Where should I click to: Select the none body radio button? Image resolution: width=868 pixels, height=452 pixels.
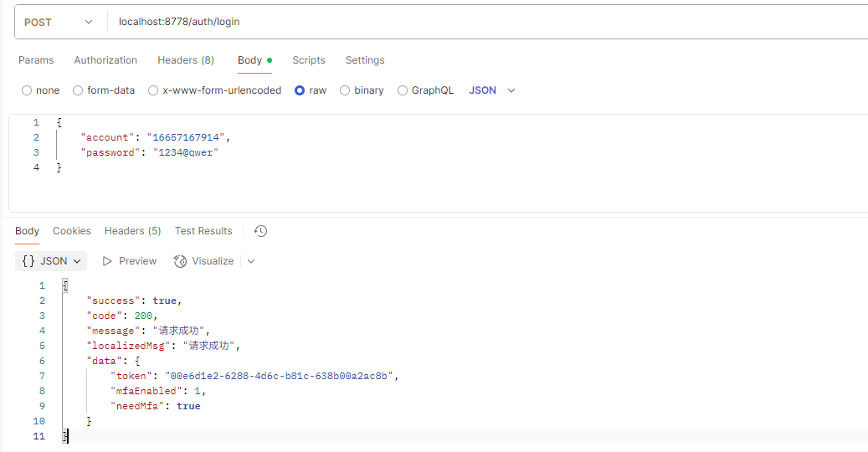click(27, 90)
